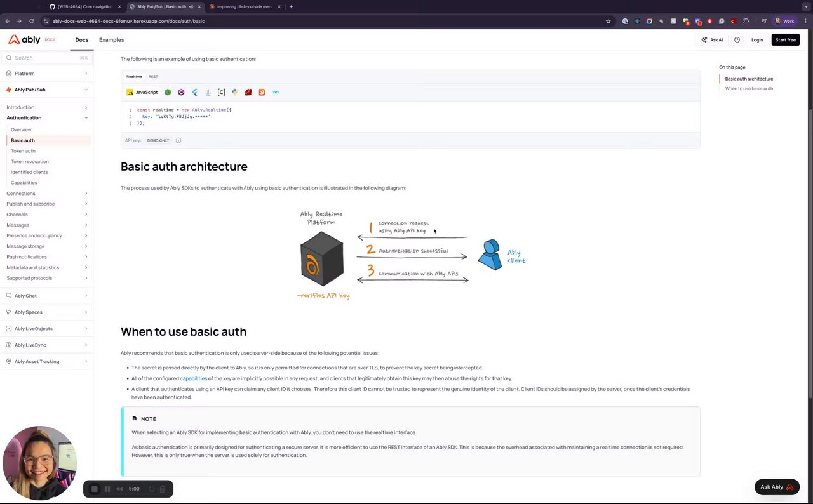Switch to the REST code tab
Viewport: 813px width, 504px height.
[153, 76]
